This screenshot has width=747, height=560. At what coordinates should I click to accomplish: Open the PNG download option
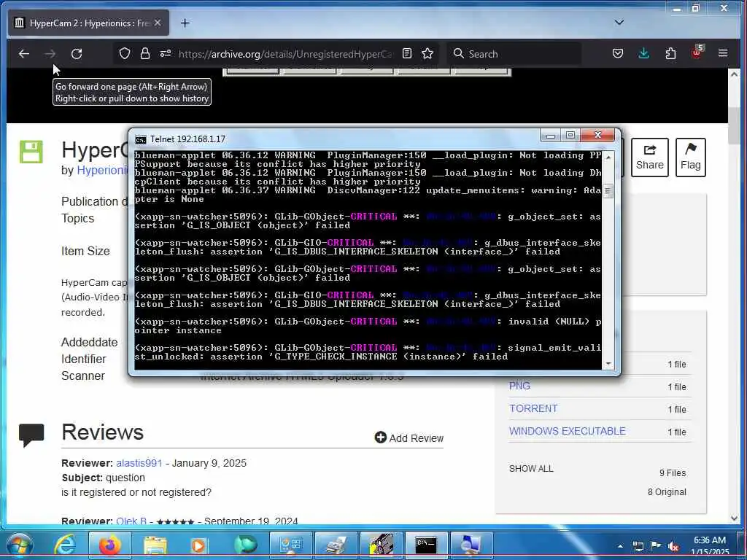(519, 386)
